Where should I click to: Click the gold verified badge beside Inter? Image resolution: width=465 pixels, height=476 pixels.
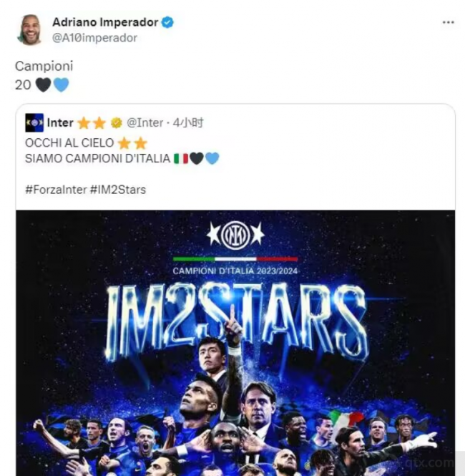pos(116,123)
